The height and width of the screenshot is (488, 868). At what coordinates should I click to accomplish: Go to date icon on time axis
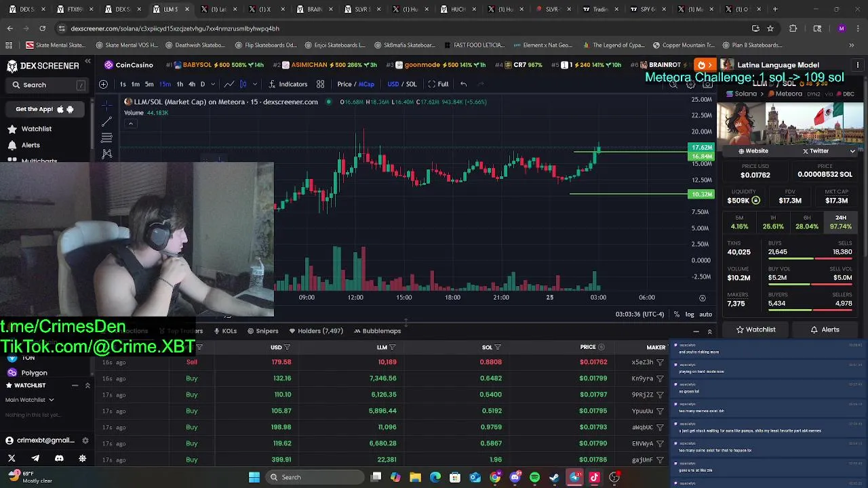pos(703,298)
